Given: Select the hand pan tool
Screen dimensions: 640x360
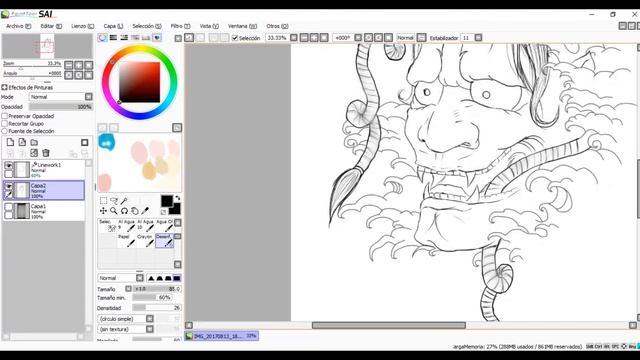Looking at the screenshot, I should 135,211.
